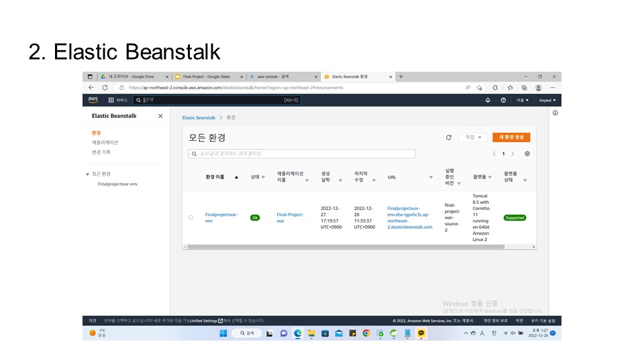
Task: Sort by 플랫폼 column header
Action: point(482,177)
